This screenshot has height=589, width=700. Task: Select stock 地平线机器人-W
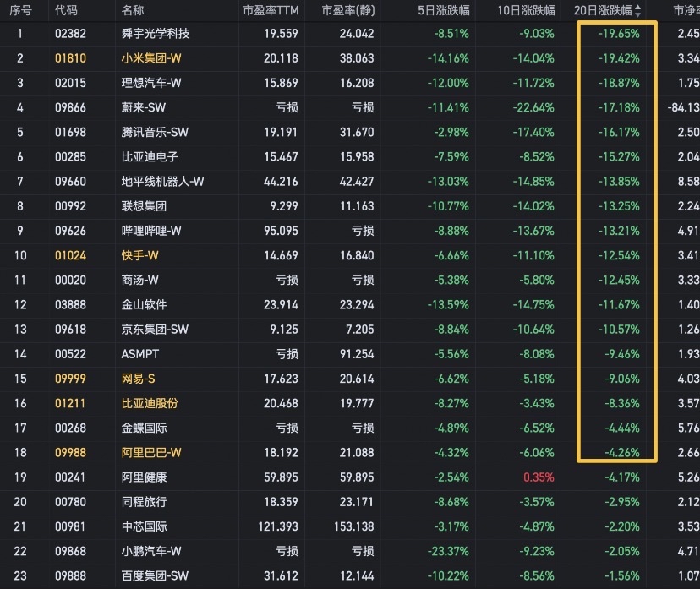162,182
